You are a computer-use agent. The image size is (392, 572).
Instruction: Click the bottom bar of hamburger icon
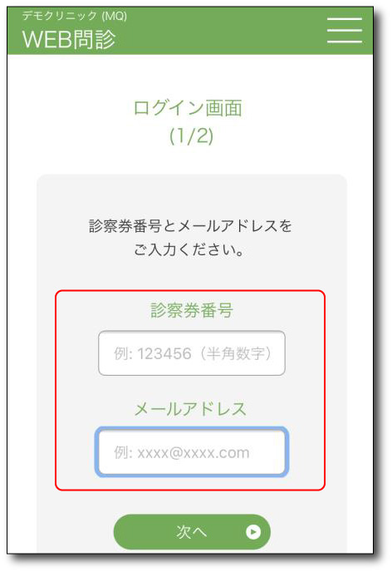click(345, 42)
